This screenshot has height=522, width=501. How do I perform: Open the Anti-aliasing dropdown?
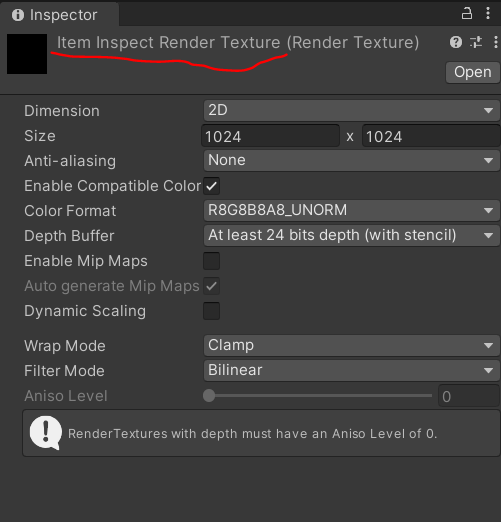click(352, 160)
